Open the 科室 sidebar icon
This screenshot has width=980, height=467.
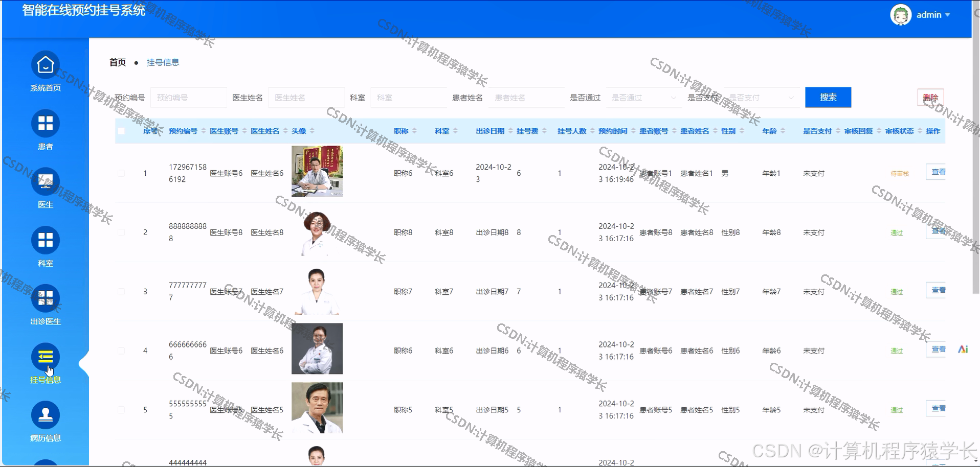pyautogui.click(x=46, y=240)
